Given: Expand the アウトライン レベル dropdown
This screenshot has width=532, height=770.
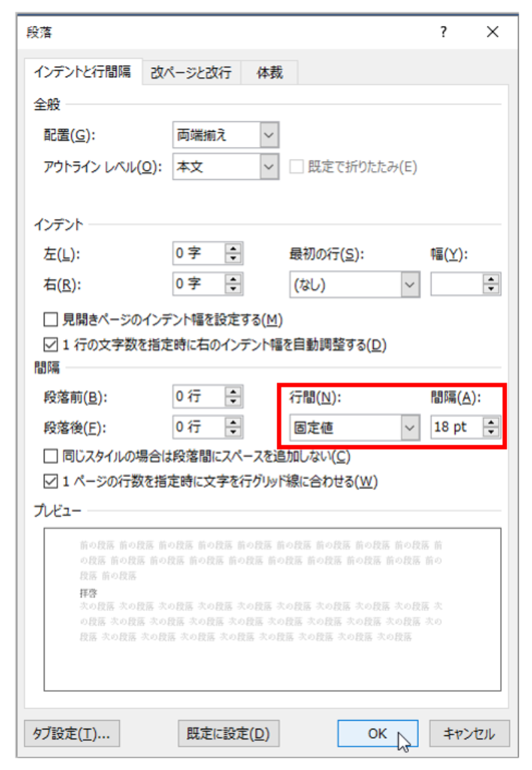Looking at the screenshot, I should (268, 167).
